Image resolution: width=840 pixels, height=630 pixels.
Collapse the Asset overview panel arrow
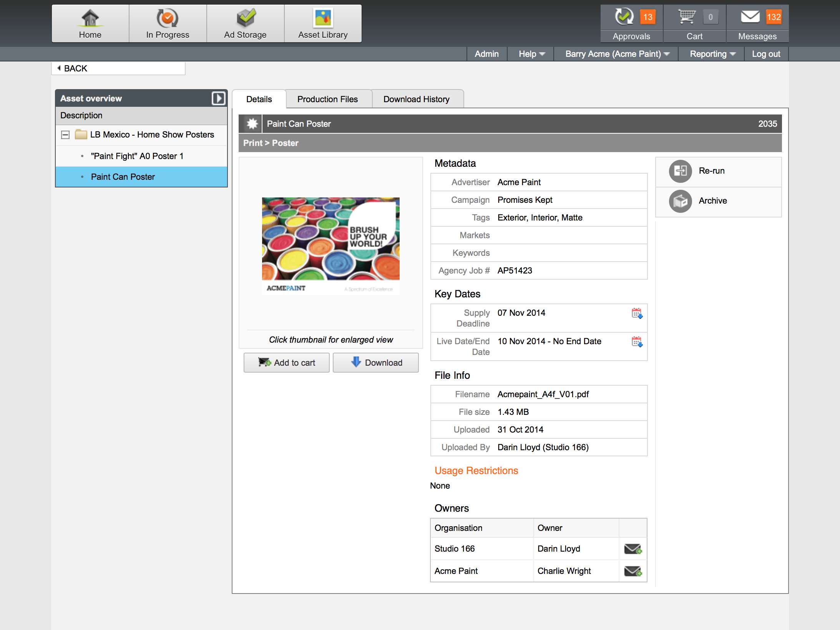click(x=218, y=98)
